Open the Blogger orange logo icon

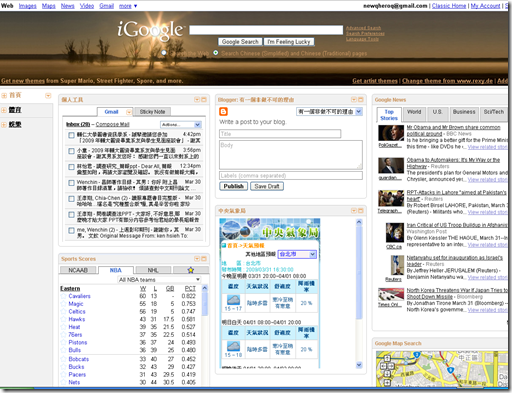click(223, 112)
